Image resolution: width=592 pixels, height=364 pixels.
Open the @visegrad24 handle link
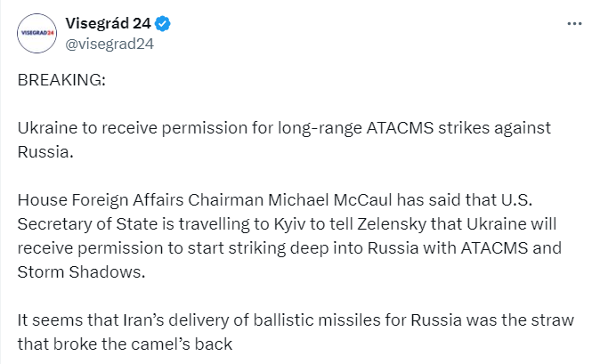pyautogui.click(x=109, y=44)
